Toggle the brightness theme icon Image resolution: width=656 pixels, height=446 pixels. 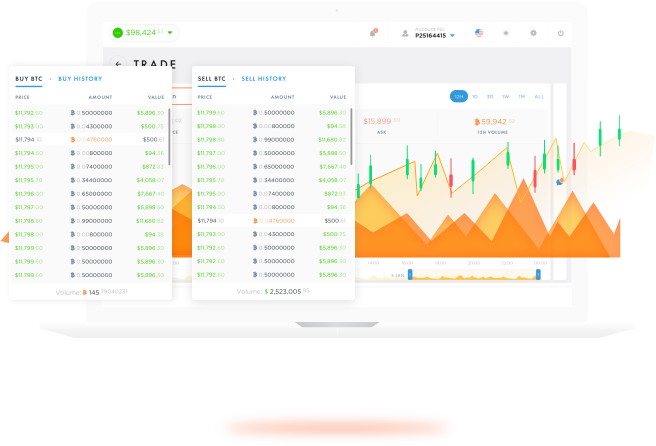[x=506, y=33]
